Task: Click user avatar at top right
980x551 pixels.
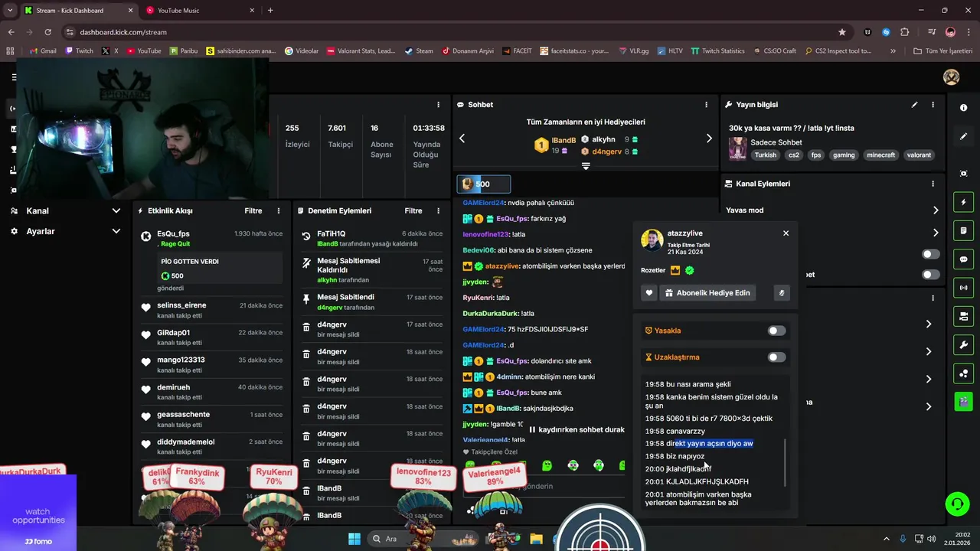Action: pos(951,77)
